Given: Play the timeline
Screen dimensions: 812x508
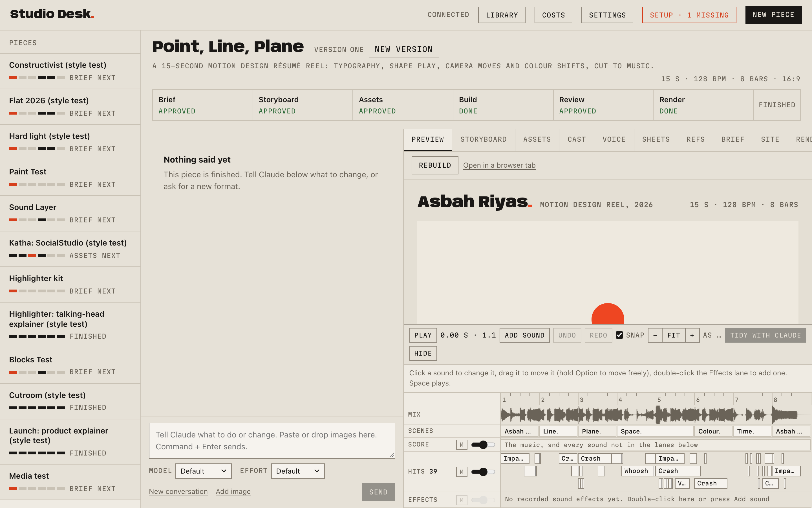Looking at the screenshot, I should (x=423, y=335).
